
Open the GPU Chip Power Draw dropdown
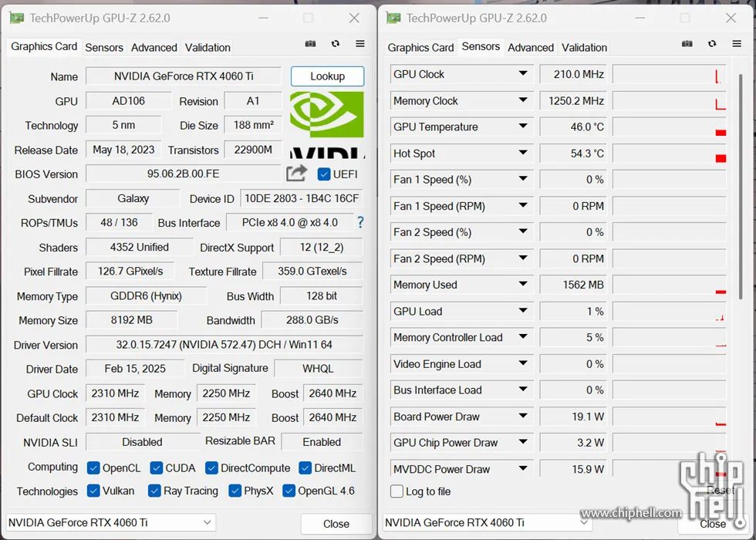(x=523, y=441)
